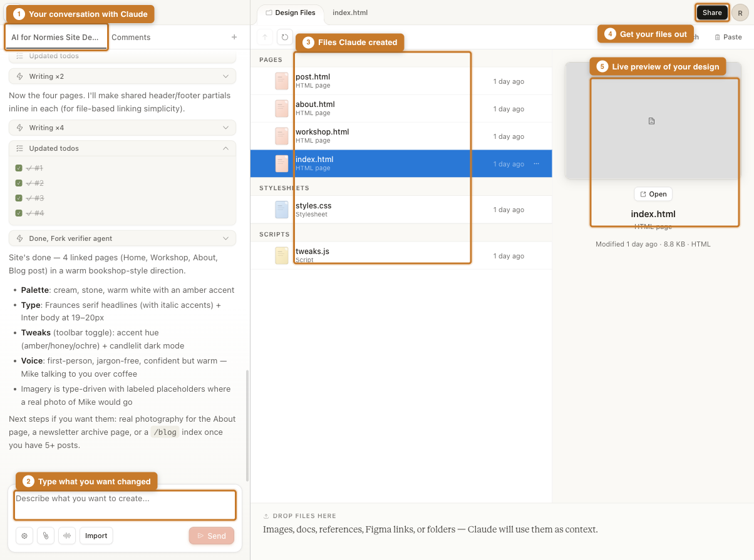The height and width of the screenshot is (560, 754).
Task: Click the R avatar in the top-right corner
Action: pos(741,13)
